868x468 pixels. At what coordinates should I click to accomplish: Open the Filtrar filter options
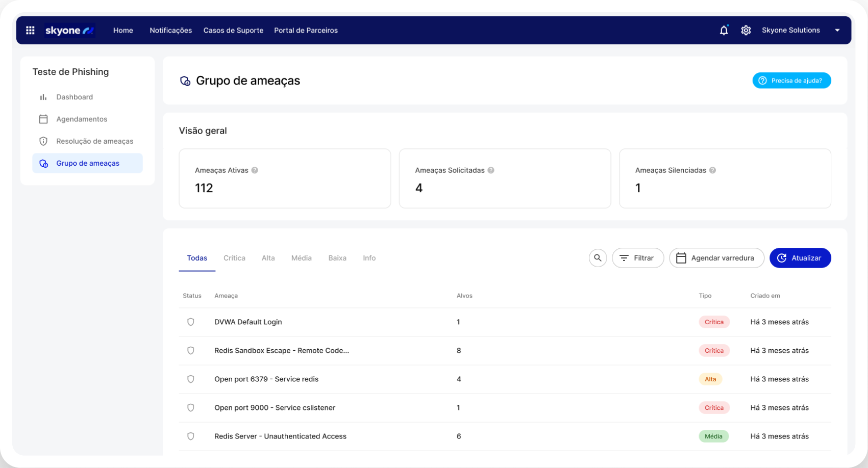(x=637, y=258)
